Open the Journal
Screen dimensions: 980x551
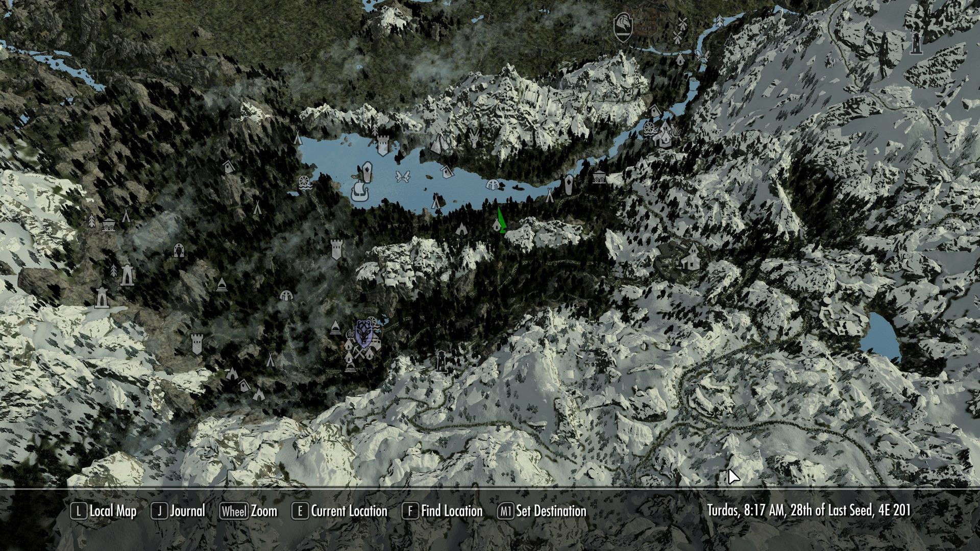(178, 511)
